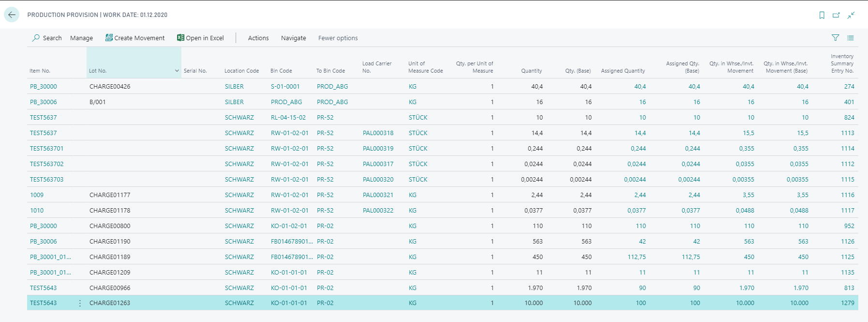This screenshot has height=322, width=868.
Task: Show more options for TEST5643 row
Action: (80, 303)
